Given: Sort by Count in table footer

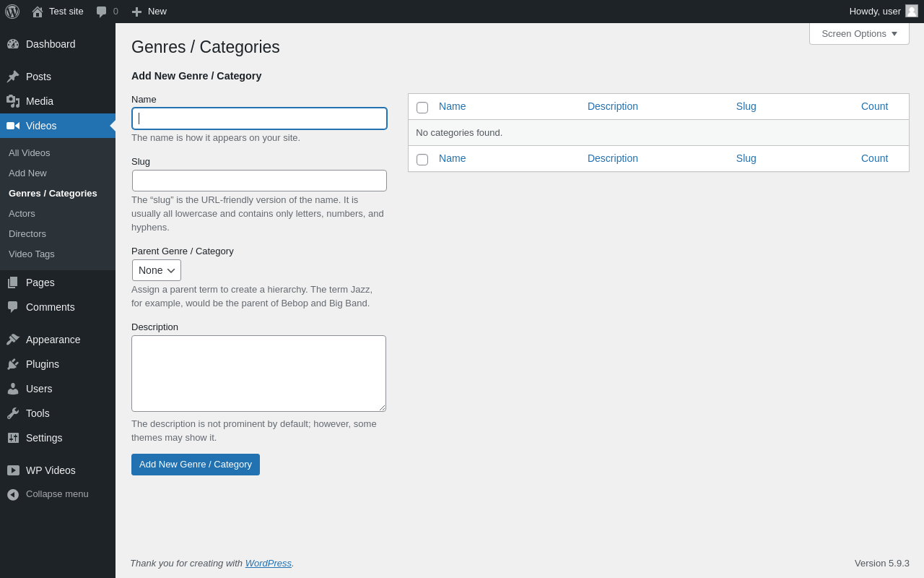Looking at the screenshot, I should click(875, 158).
